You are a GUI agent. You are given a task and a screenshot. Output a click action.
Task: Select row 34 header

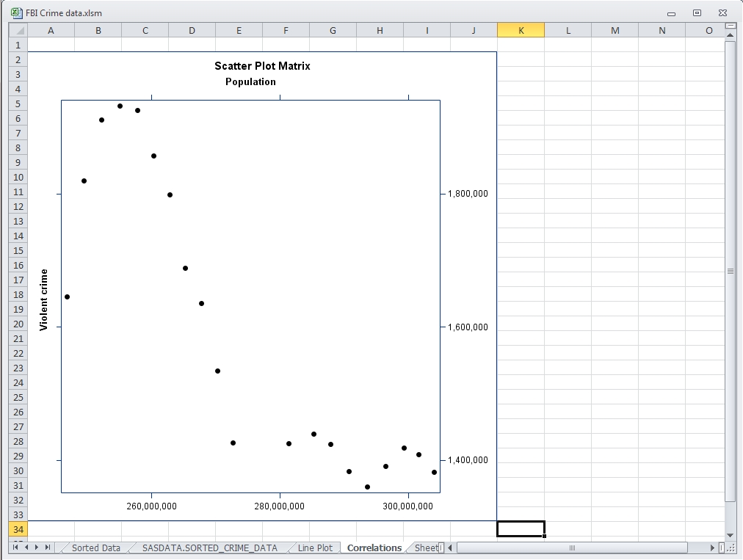coord(17,529)
